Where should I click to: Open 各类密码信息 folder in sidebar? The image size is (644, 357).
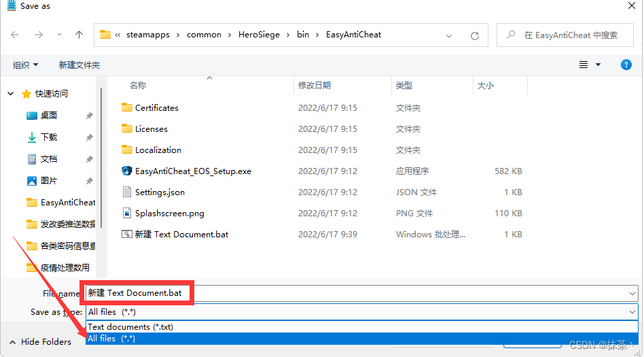pyautogui.click(x=60, y=246)
